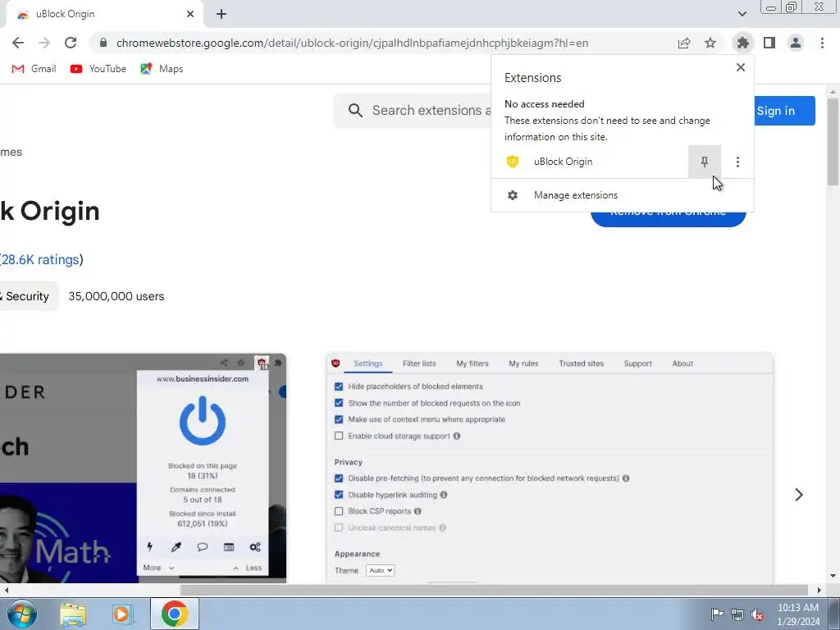Toggle Show number of blocked requests checkbox
This screenshot has width=840, height=630.
click(339, 403)
